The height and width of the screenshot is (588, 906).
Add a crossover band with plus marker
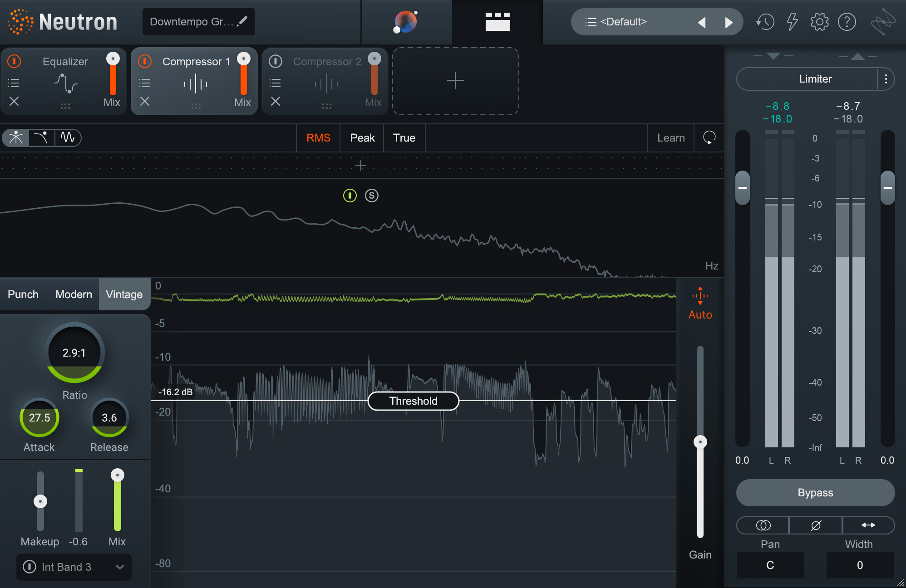pos(361,165)
